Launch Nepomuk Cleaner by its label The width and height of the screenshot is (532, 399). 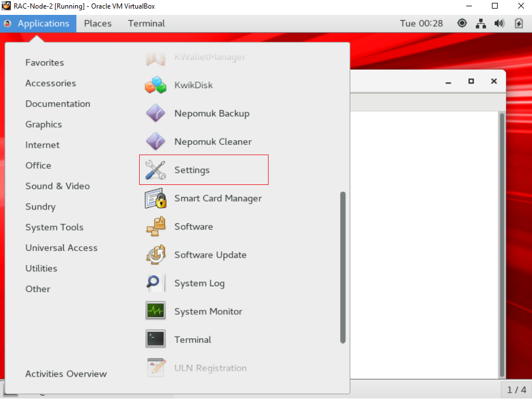click(212, 142)
